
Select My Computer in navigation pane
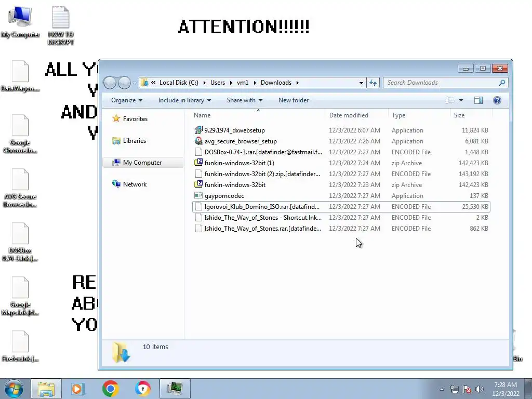(x=143, y=163)
